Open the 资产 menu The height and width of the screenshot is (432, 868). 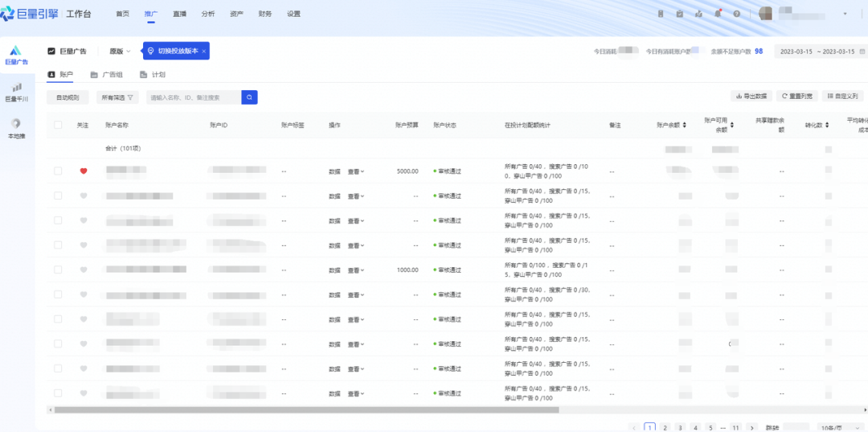(x=236, y=14)
